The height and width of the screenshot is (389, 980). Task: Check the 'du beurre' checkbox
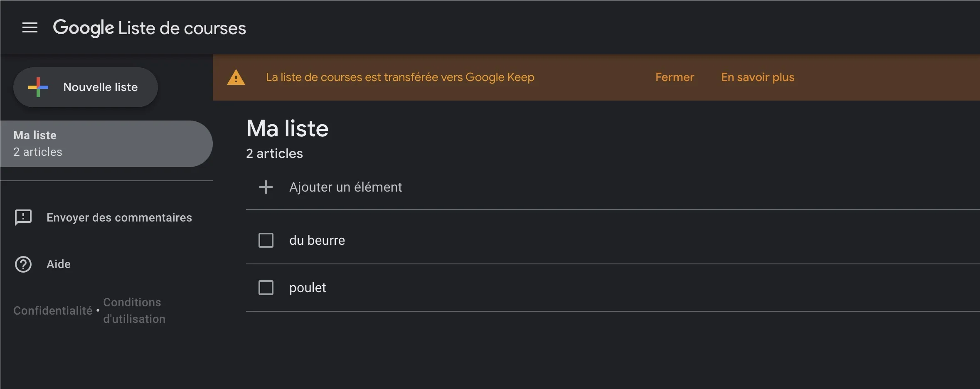tap(266, 240)
